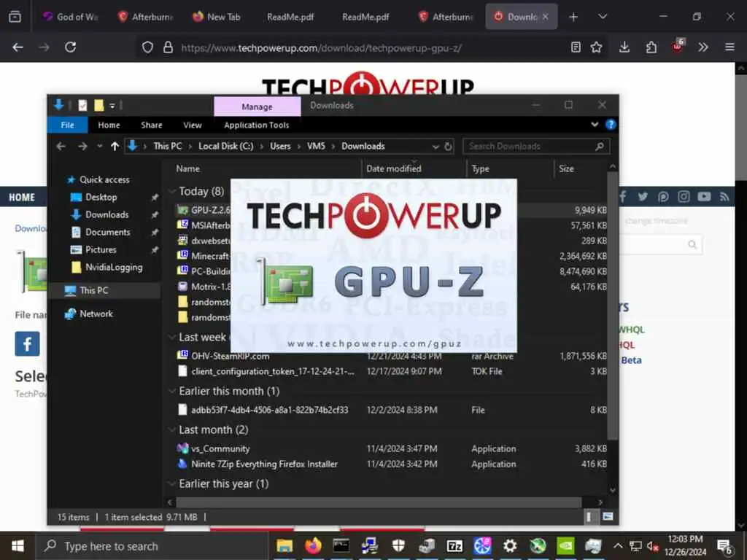This screenshot has width=747, height=560.
Task: Open the File menu in Explorer
Action: (67, 125)
